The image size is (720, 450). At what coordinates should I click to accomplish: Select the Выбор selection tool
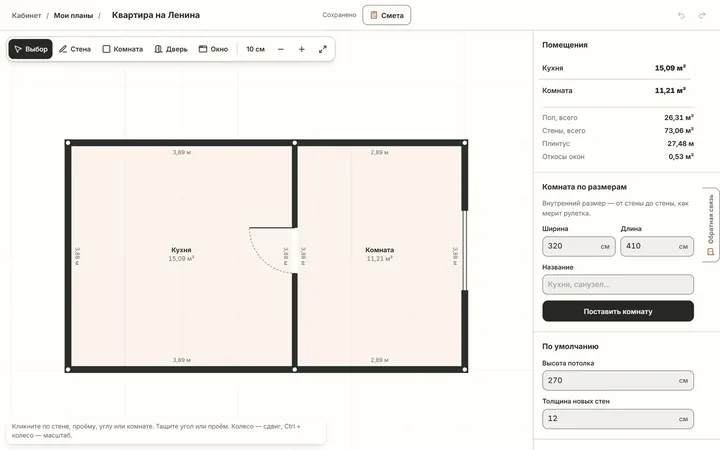[x=30, y=49]
